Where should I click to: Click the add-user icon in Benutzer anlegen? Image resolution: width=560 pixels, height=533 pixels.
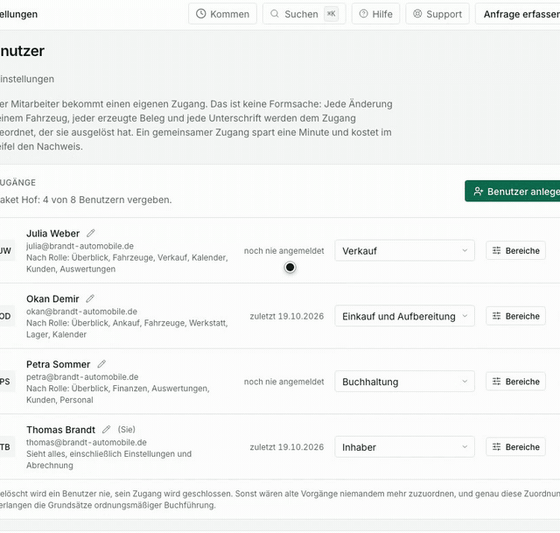(478, 191)
